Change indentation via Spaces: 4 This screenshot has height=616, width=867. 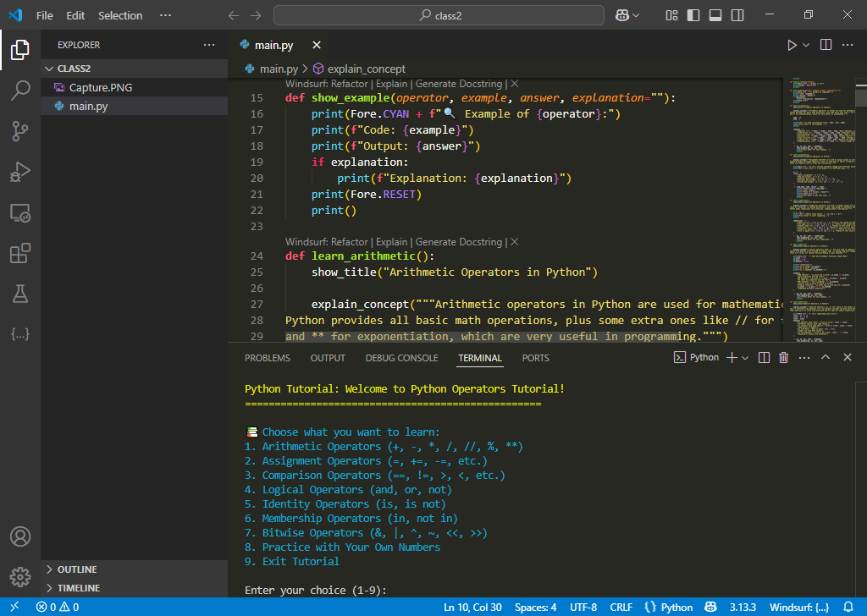536,607
